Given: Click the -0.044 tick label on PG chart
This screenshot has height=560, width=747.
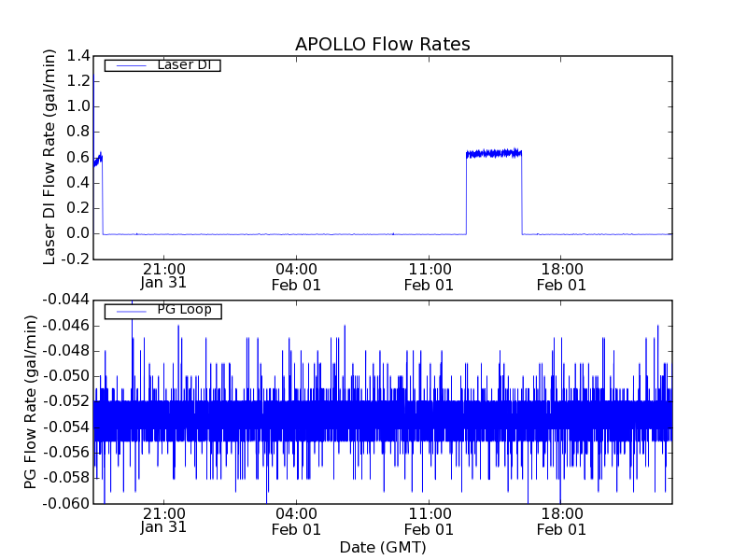Looking at the screenshot, I should pos(66,300).
